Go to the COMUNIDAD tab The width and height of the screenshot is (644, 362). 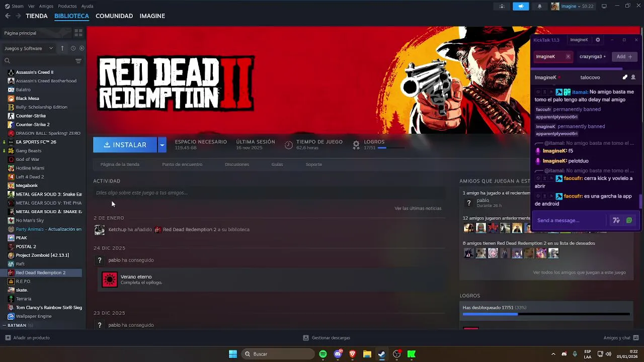tap(114, 16)
